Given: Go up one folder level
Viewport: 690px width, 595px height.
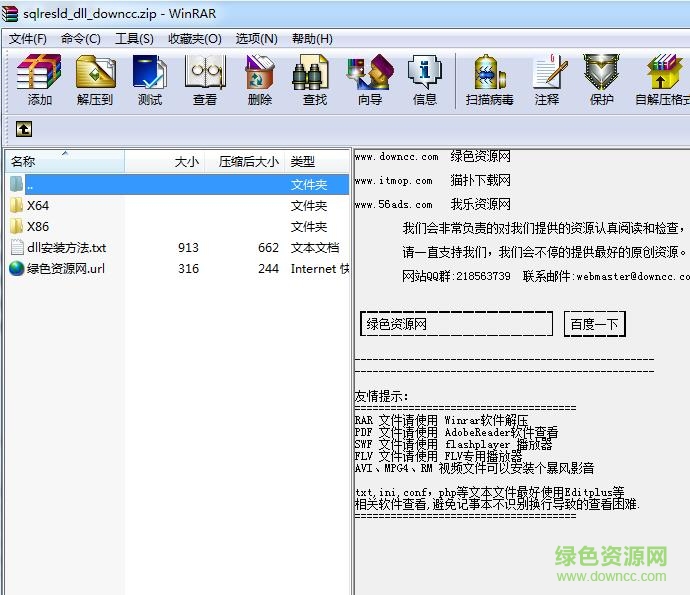Looking at the screenshot, I should pos(24,129).
